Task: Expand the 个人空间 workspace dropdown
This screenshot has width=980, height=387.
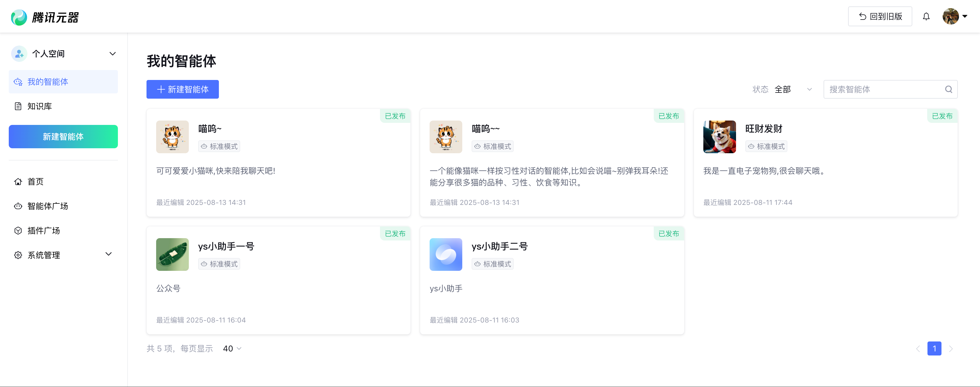Action: click(x=112, y=54)
